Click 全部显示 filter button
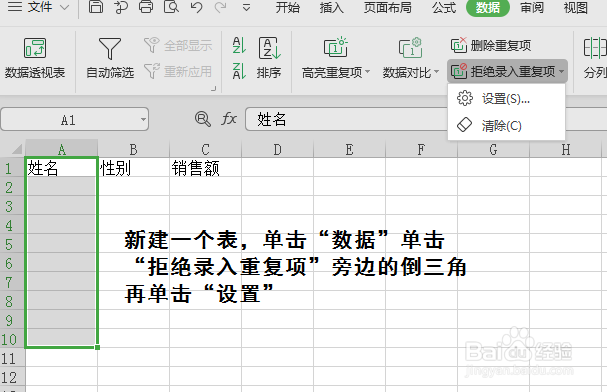Image resolution: width=607 pixels, height=392 pixels. pos(178,45)
